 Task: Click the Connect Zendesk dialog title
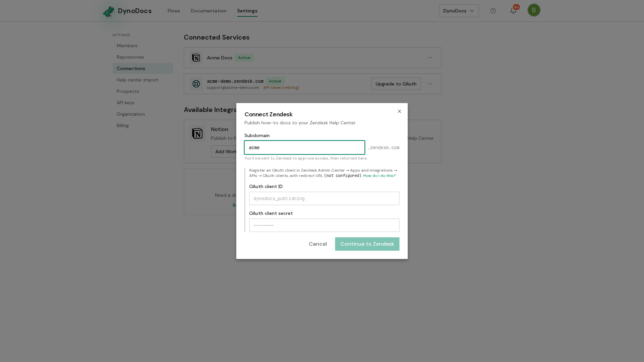coord(268,114)
